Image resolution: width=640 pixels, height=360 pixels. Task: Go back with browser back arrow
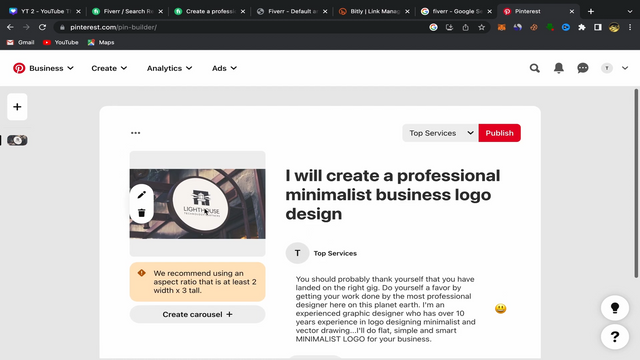[x=10, y=27]
